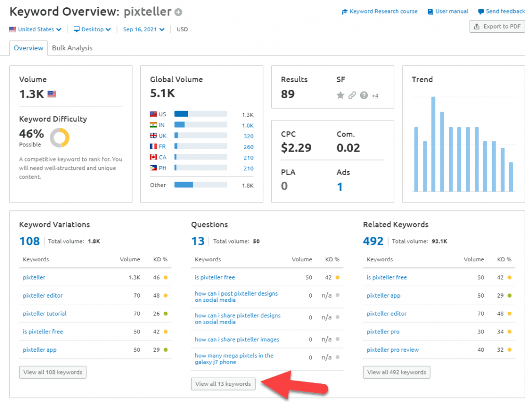532x402 pixels.
Task: Click the star SERP feature icon
Action: pos(340,96)
